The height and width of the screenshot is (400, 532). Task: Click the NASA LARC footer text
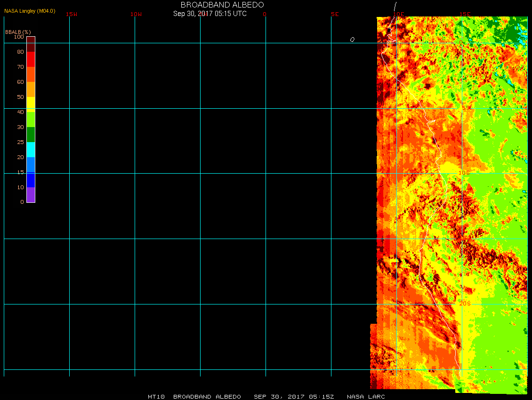(x=366, y=397)
